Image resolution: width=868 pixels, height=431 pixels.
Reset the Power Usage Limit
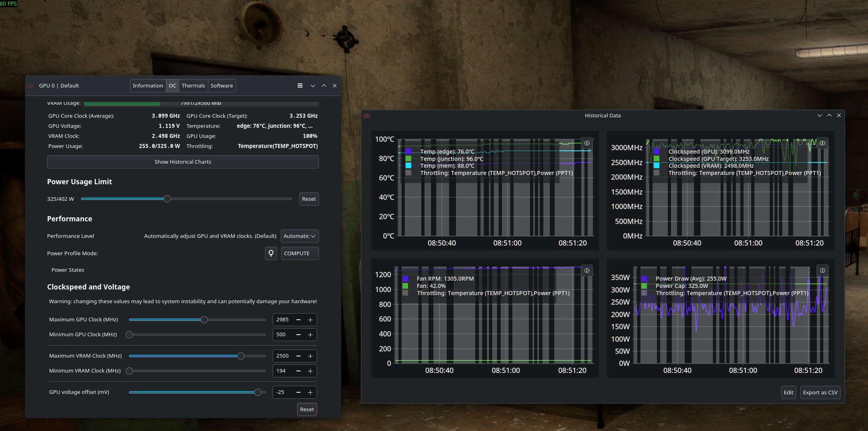(309, 199)
